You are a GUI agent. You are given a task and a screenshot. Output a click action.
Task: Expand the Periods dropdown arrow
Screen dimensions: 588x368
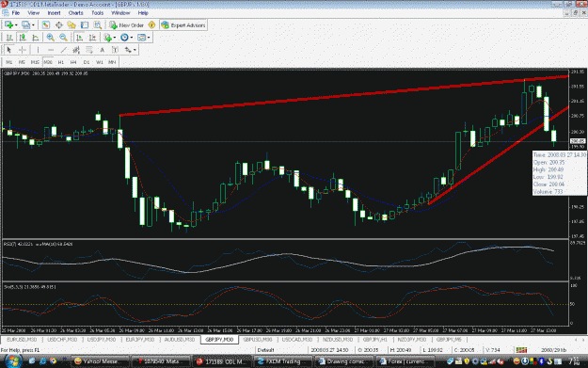(132, 38)
